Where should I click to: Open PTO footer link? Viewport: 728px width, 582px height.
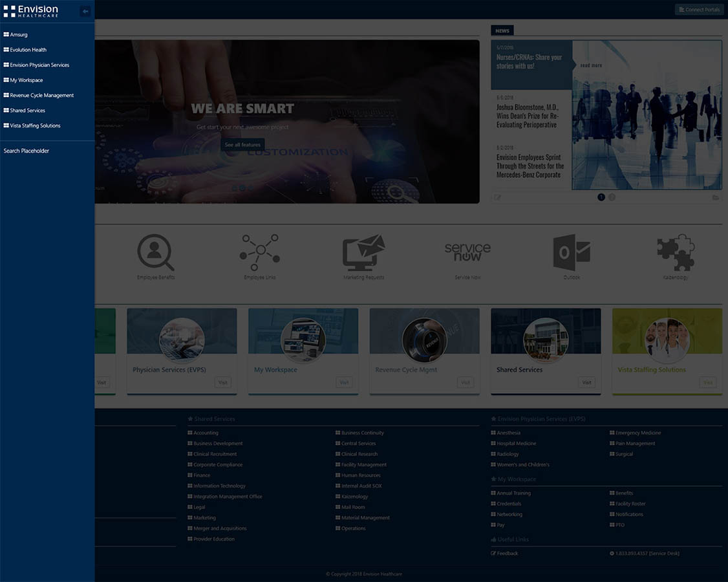click(617, 525)
